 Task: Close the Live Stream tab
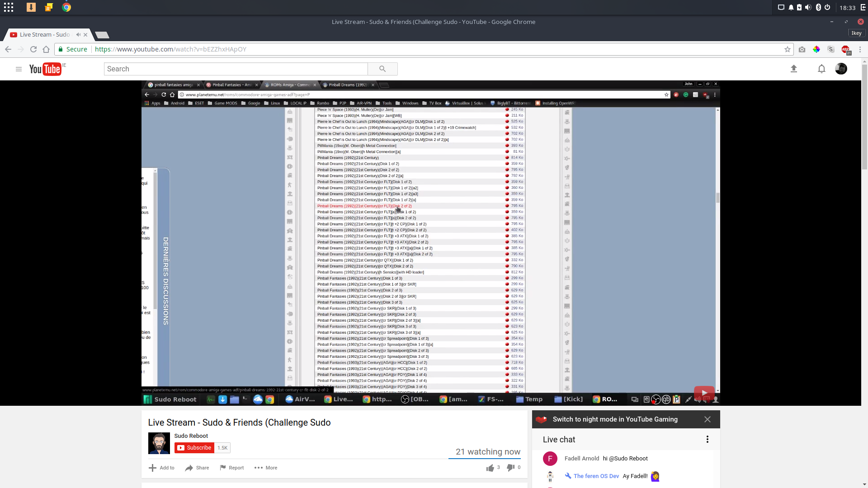85,34
